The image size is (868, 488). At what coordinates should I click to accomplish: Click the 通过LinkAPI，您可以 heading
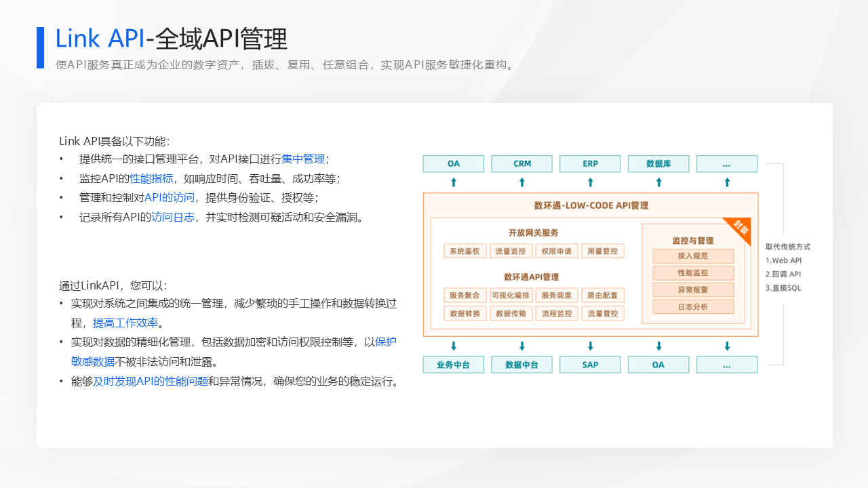[113, 285]
